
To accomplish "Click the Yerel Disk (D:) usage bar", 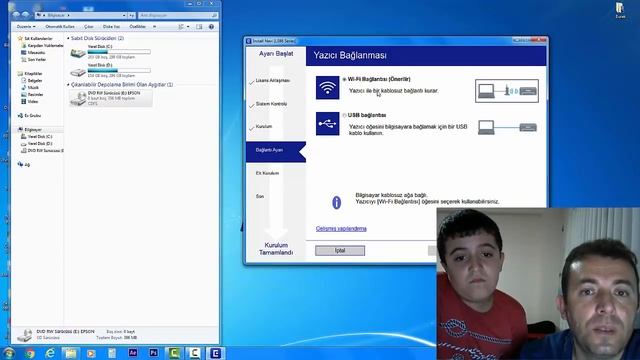I will [119, 71].
